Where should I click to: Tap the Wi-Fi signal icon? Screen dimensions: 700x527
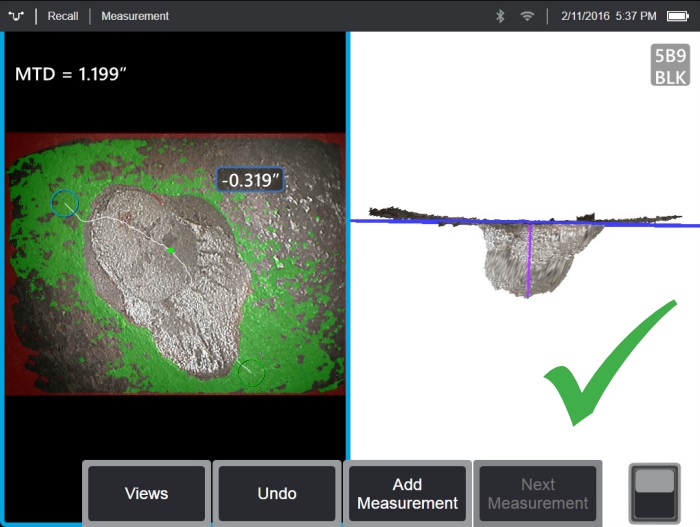pos(527,16)
